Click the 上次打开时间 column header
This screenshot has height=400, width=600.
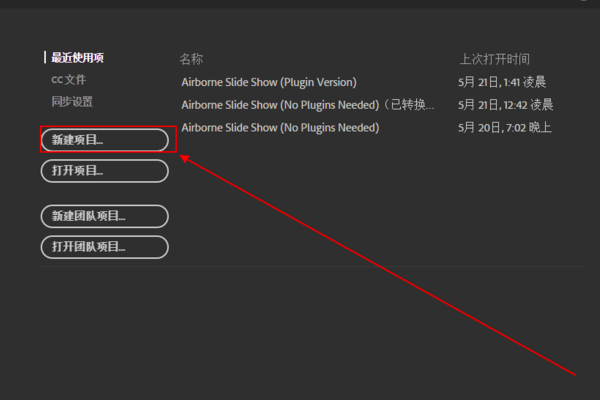[x=494, y=59]
